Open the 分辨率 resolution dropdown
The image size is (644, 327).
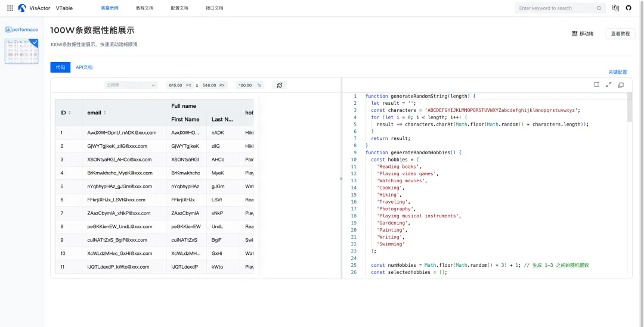131,85
